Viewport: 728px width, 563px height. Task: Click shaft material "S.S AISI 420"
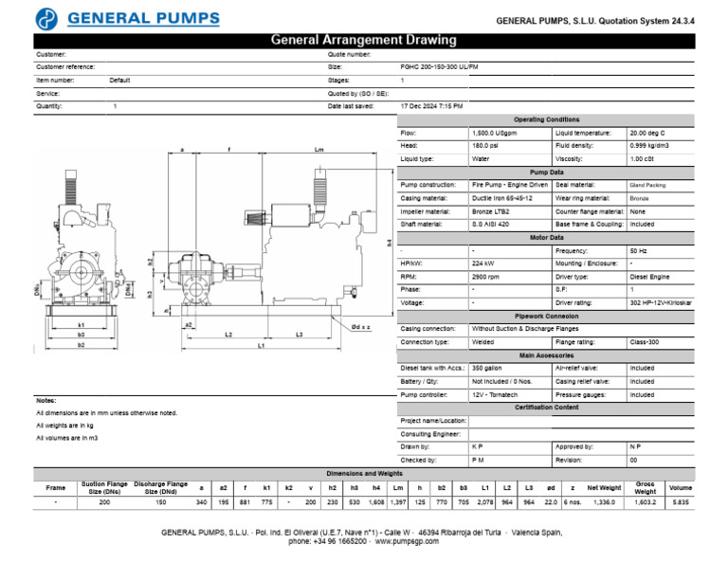[x=490, y=225]
